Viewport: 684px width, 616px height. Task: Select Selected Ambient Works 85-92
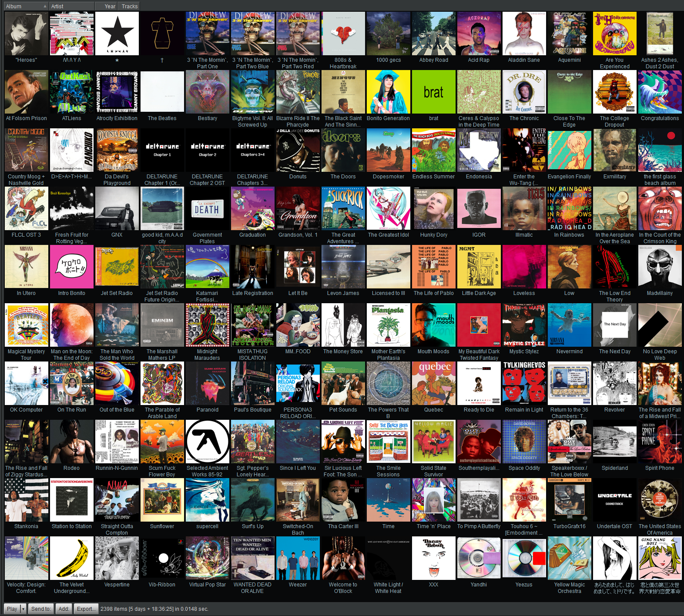(208, 442)
